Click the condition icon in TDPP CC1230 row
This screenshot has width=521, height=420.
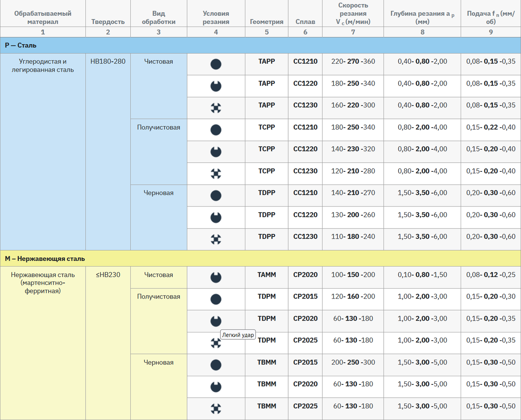pos(216,240)
